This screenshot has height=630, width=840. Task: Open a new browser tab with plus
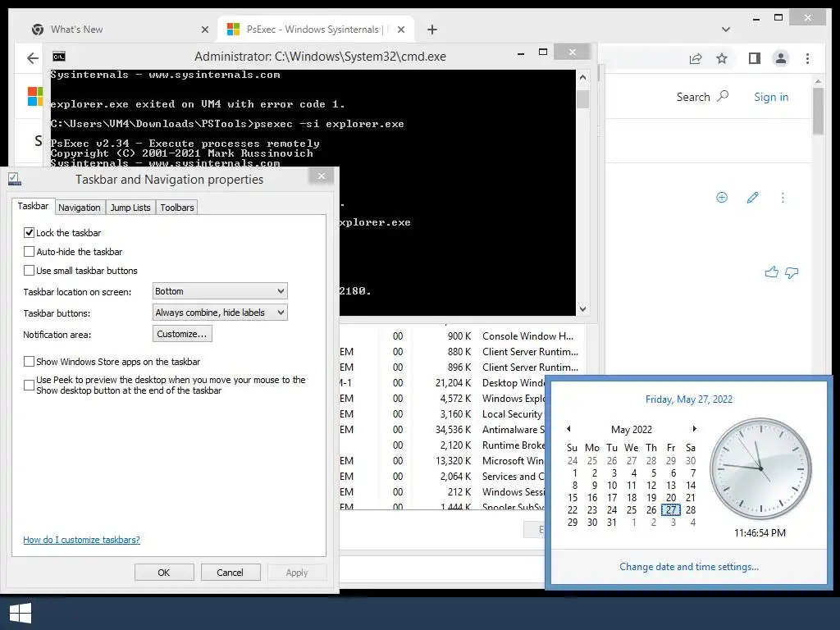tap(431, 30)
